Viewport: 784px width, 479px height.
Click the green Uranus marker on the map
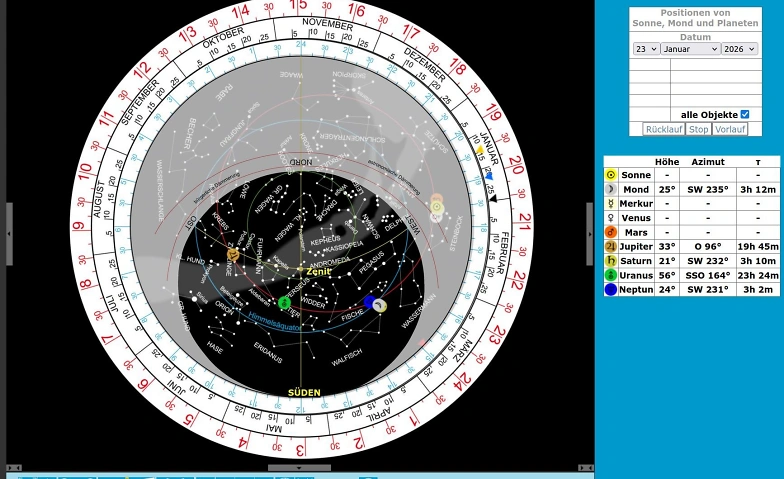(284, 302)
